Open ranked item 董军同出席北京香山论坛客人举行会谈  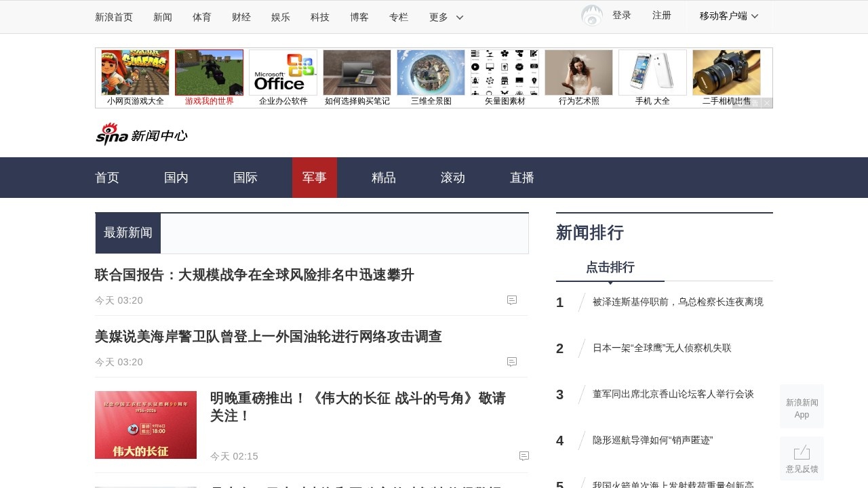pos(673,394)
